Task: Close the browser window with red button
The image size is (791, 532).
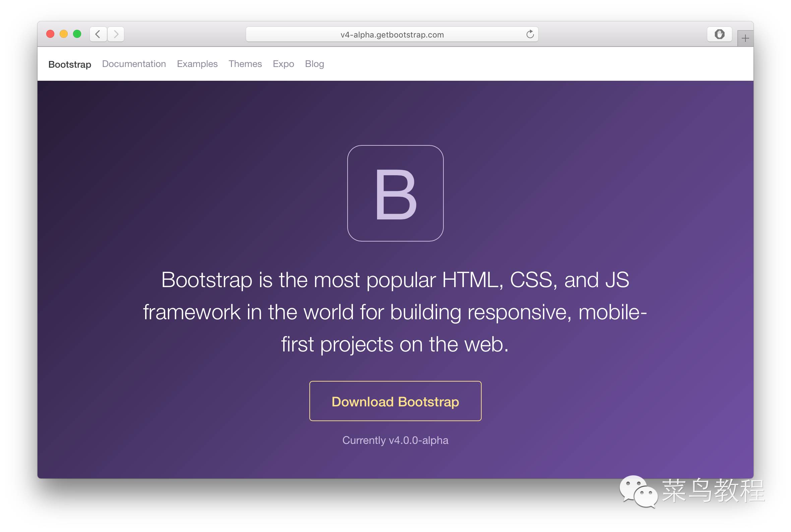Action: point(50,34)
